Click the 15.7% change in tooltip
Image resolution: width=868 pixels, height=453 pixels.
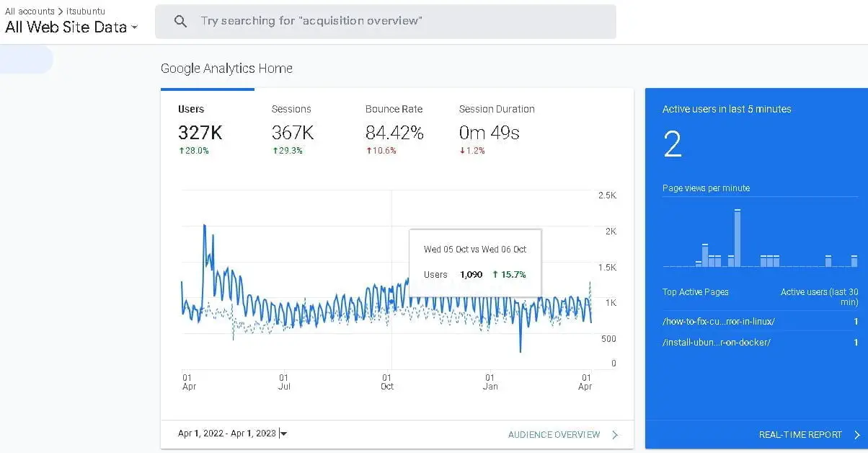pyautogui.click(x=509, y=275)
